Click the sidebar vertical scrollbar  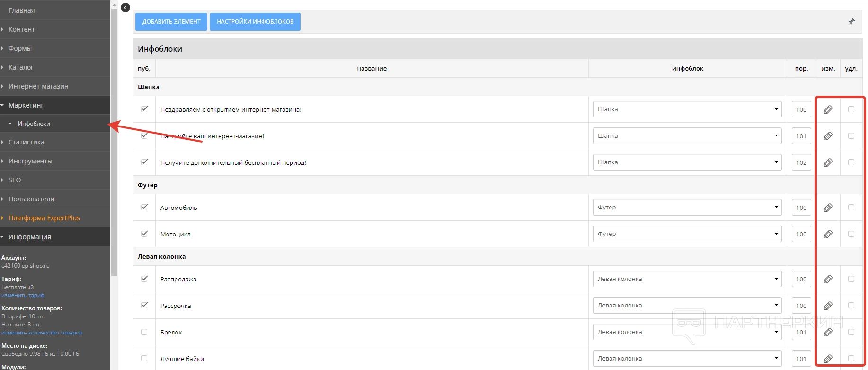[x=114, y=142]
